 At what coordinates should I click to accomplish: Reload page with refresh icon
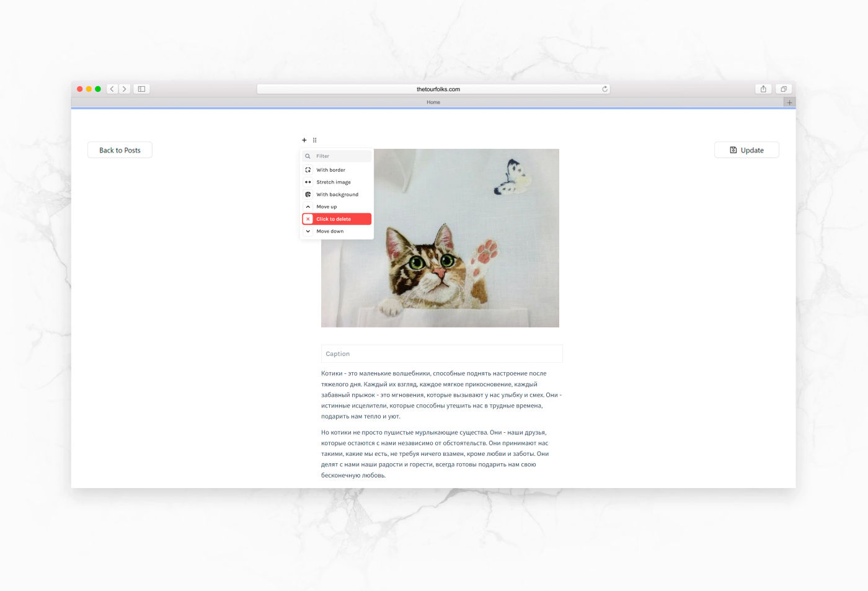(x=604, y=89)
